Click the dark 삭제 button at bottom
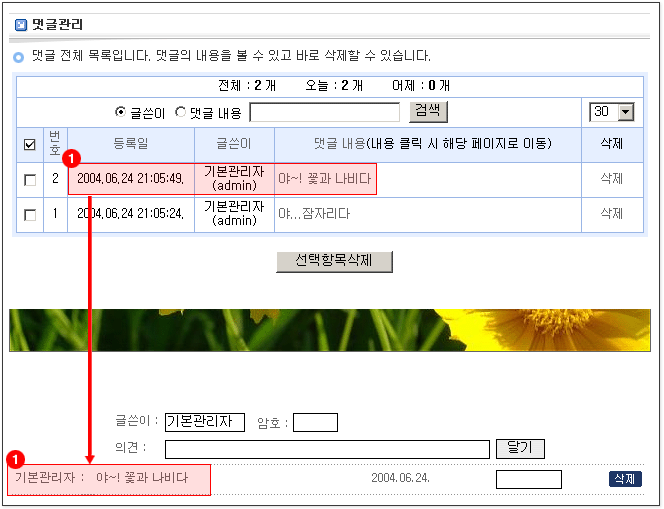 point(624,479)
